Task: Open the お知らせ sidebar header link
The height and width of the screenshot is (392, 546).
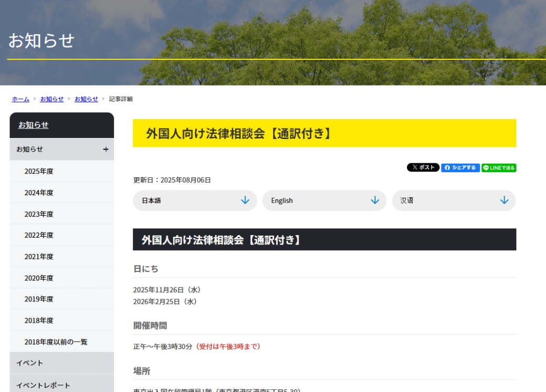Action: tap(34, 125)
